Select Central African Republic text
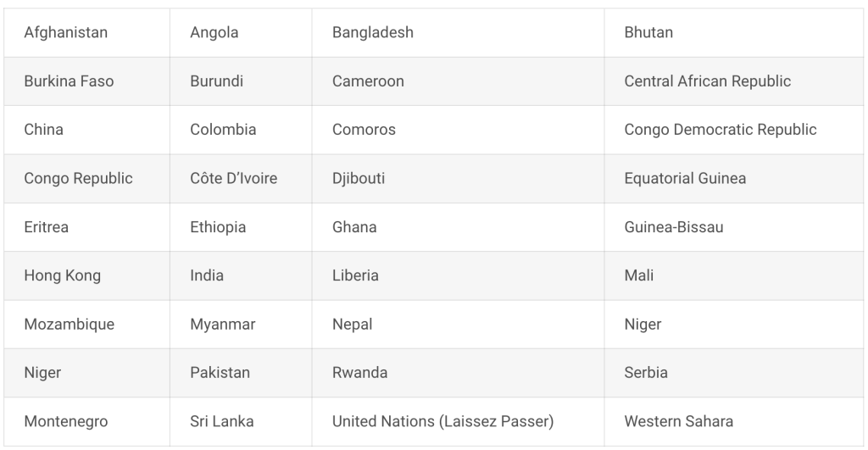The image size is (868, 450). (x=708, y=81)
